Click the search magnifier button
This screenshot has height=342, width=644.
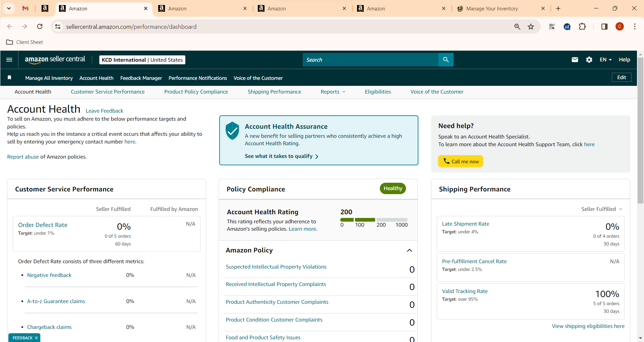coord(446,60)
